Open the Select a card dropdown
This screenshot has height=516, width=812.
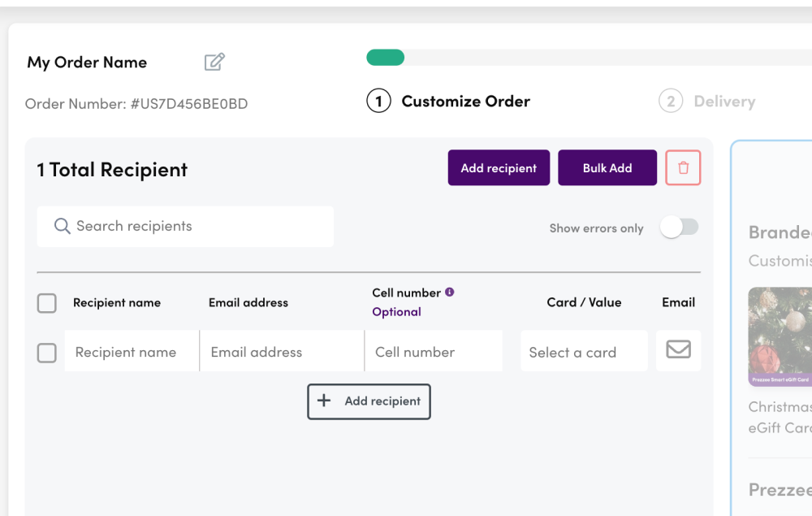coord(584,350)
